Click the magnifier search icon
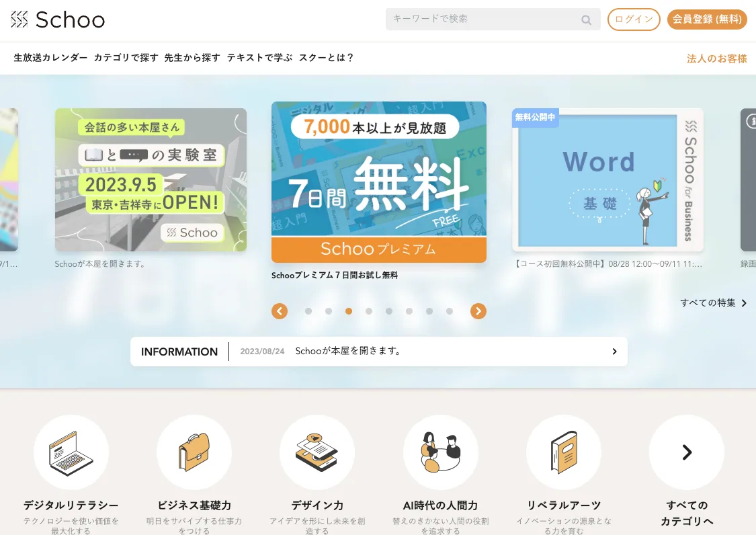 (x=586, y=19)
